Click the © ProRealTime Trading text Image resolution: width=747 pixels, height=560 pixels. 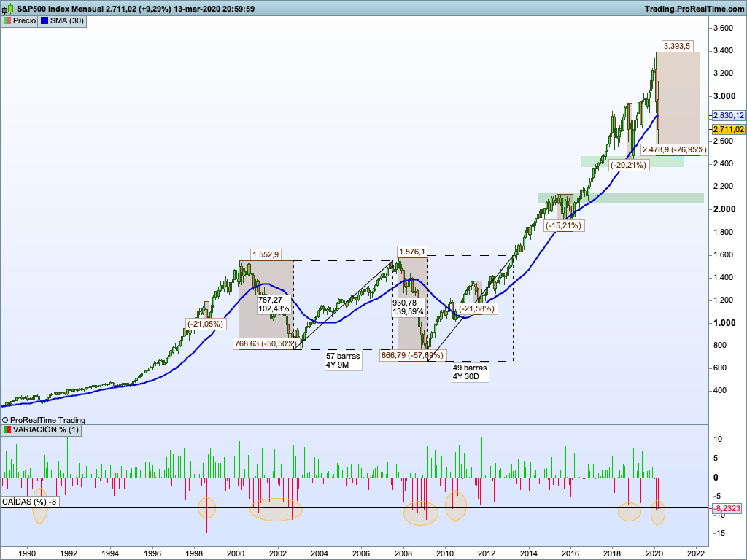pyautogui.click(x=44, y=420)
